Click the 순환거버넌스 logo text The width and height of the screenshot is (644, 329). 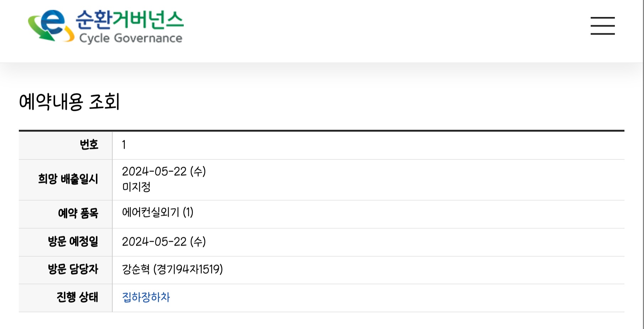tap(130, 19)
